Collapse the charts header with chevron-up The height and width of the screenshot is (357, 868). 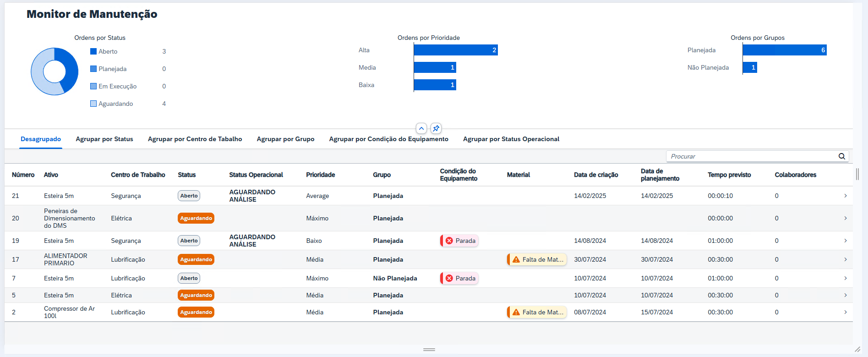421,128
